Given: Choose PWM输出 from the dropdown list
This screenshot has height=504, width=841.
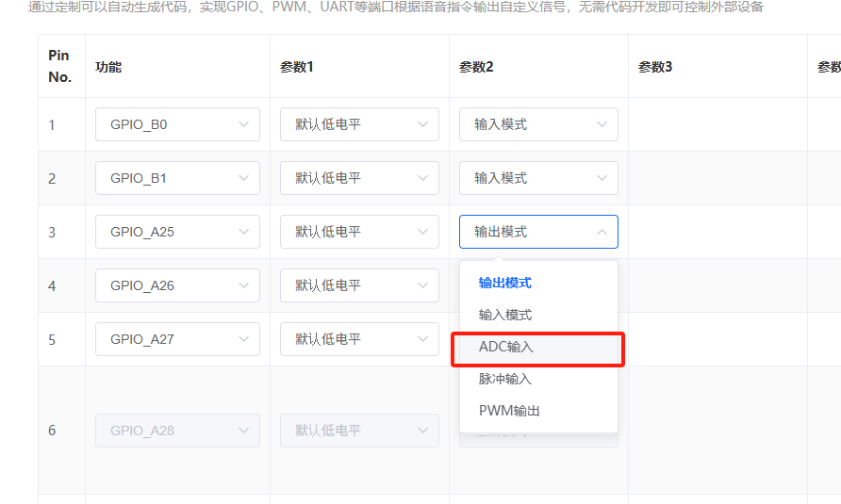Looking at the screenshot, I should pos(538,412).
